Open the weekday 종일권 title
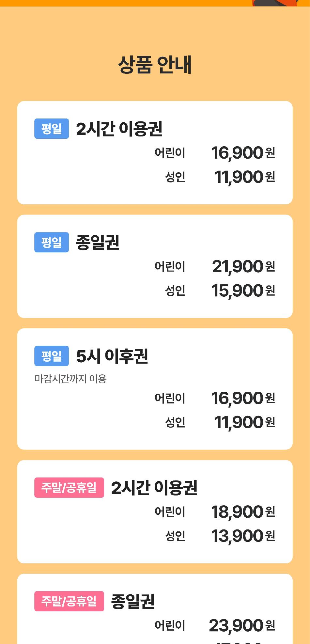The height and width of the screenshot is (644, 310). coord(98,242)
